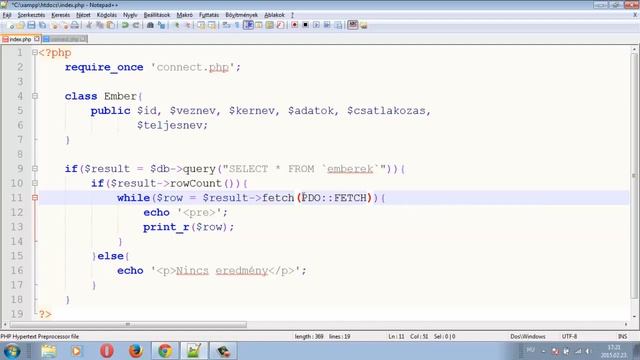Click the text 'connect.php' on line 2
Image resolution: width=640 pixels, height=360 pixels.
tap(193, 67)
